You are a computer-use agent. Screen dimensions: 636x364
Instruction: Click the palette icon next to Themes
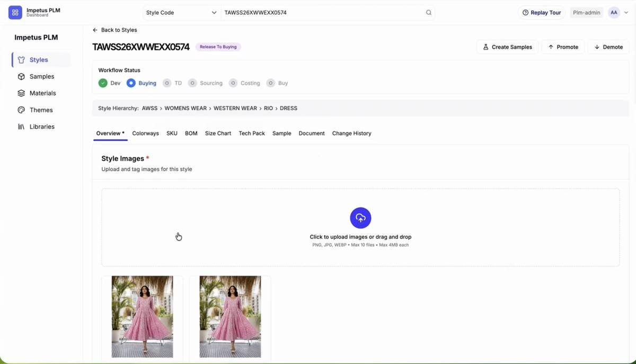21,110
